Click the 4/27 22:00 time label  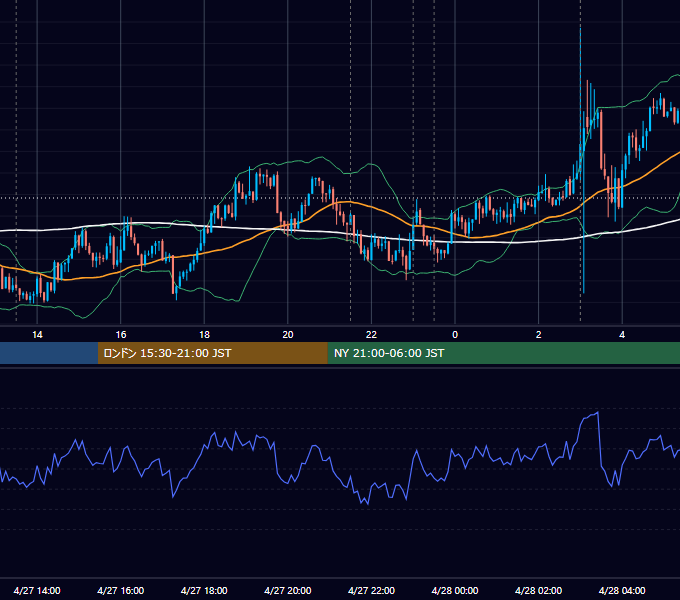click(x=371, y=590)
